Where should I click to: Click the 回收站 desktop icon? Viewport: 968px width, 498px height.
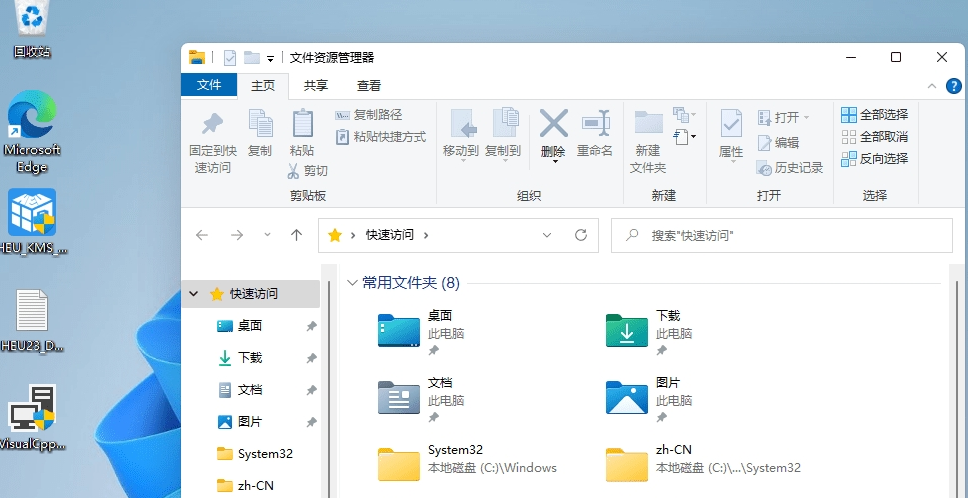pyautogui.click(x=32, y=30)
